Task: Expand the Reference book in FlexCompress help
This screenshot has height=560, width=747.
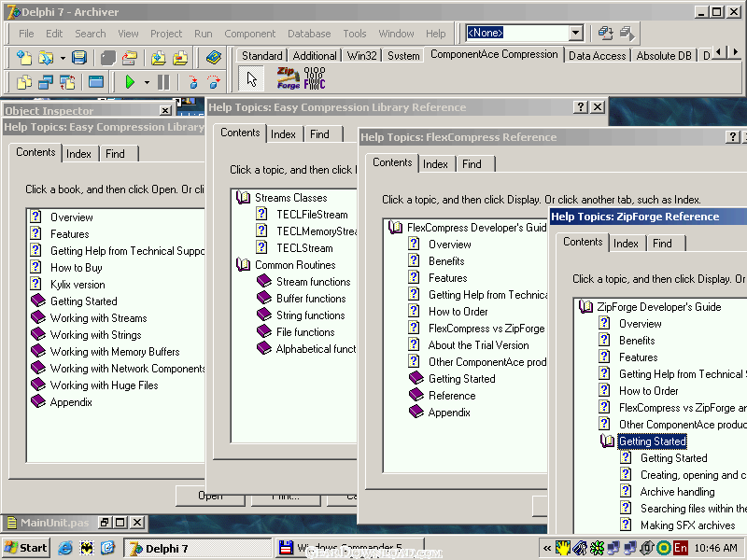Action: (416, 396)
